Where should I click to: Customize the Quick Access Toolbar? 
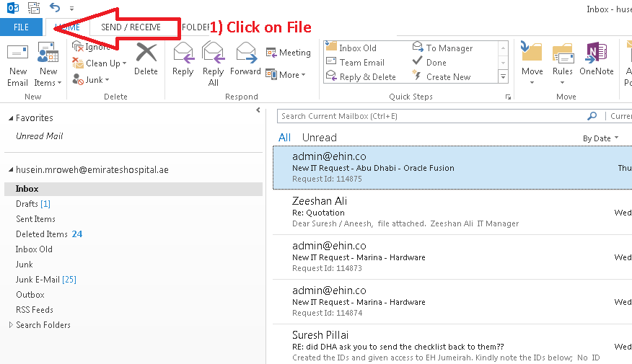pyautogui.click(x=71, y=8)
